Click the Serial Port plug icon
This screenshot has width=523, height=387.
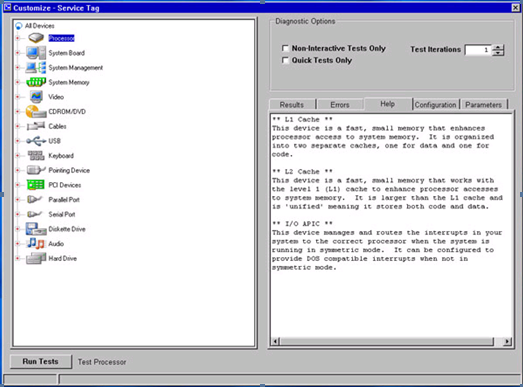click(x=35, y=214)
